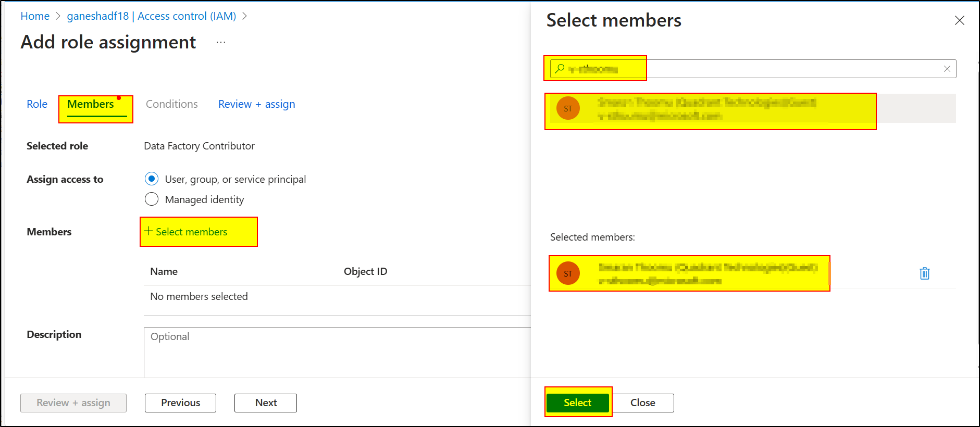
Task: Clear the search box with its X icon
Action: pyautogui.click(x=947, y=69)
